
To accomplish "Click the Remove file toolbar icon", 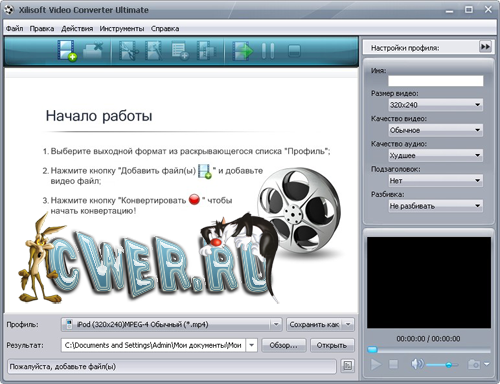I will (93, 51).
